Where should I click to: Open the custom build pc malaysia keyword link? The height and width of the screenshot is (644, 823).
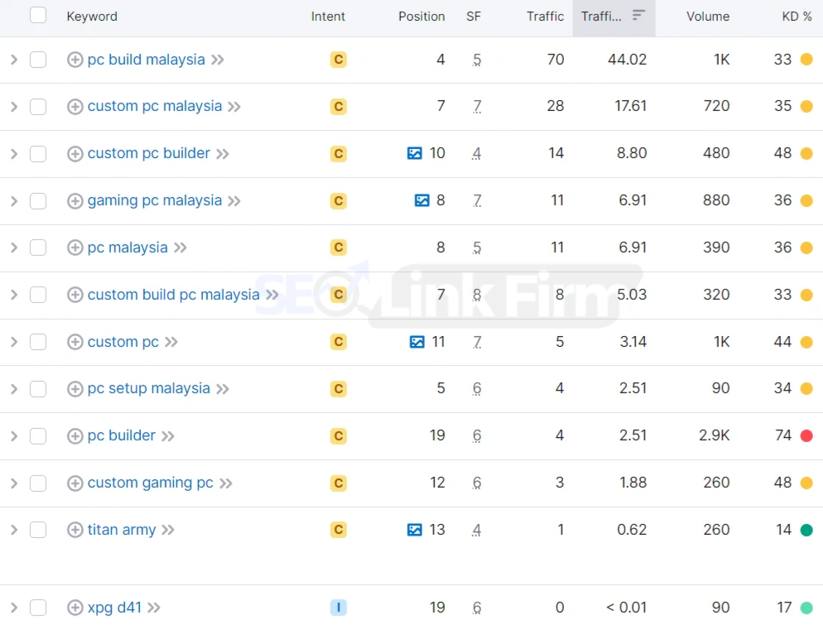pos(173,295)
